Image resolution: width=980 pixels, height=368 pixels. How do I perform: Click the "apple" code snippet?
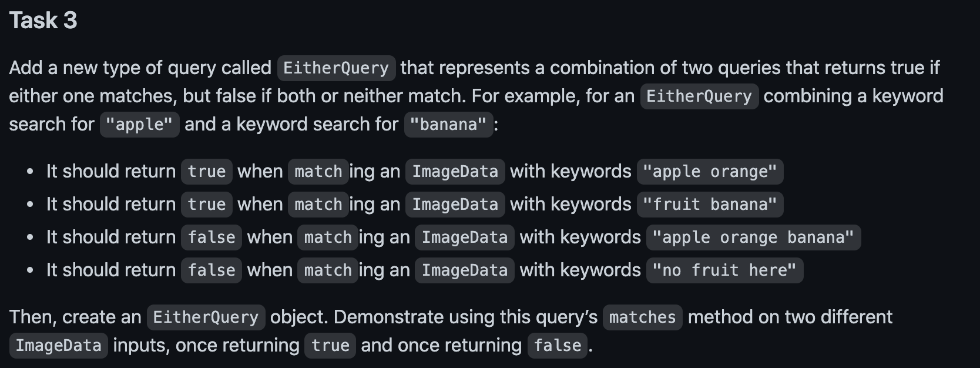139,125
